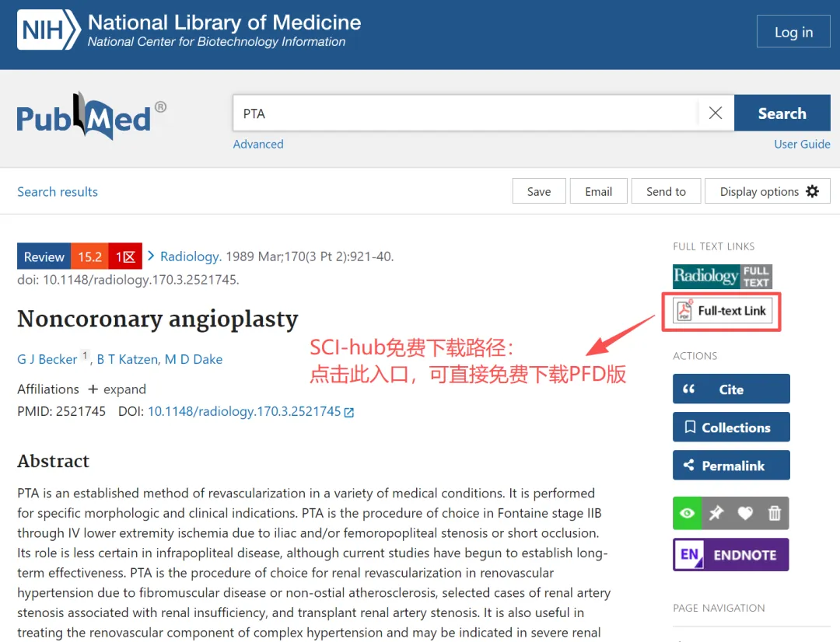The width and height of the screenshot is (840, 642).
Task: Open Collections bookmark button
Action: 731,427
